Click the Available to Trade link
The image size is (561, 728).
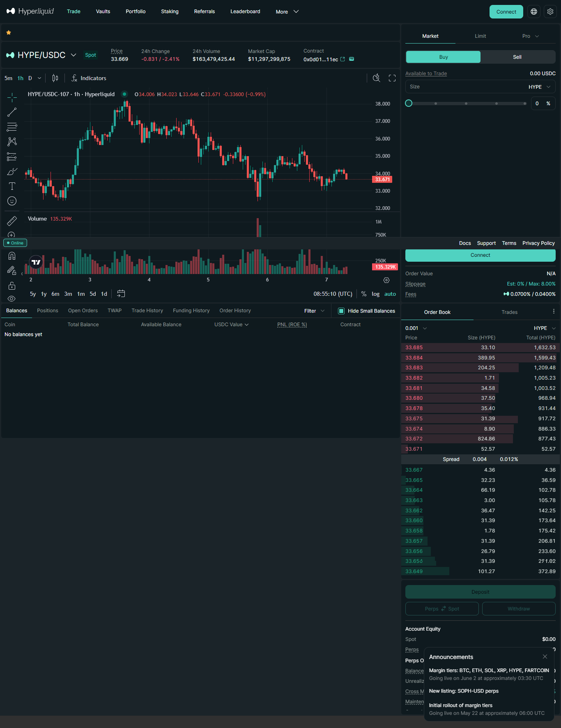click(426, 74)
